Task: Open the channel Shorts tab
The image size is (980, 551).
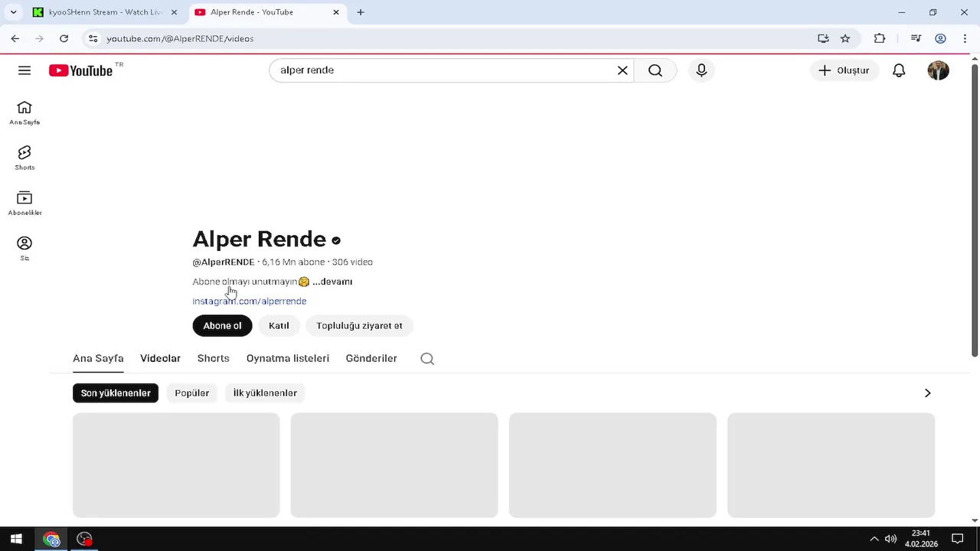Action: coord(213,358)
